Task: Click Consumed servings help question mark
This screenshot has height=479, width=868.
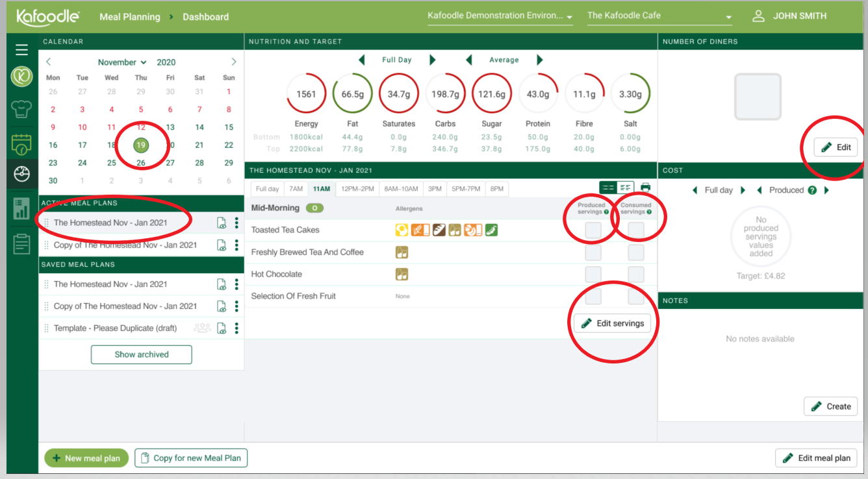Action: 649,212
